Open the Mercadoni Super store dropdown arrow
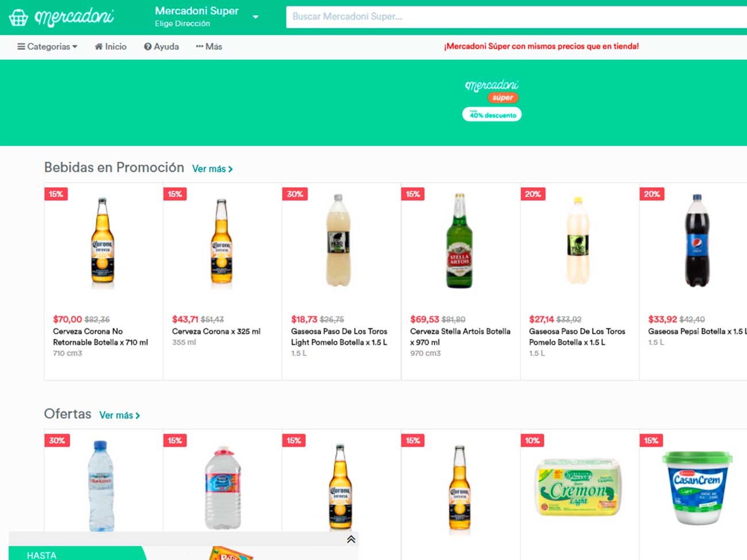 [x=256, y=17]
